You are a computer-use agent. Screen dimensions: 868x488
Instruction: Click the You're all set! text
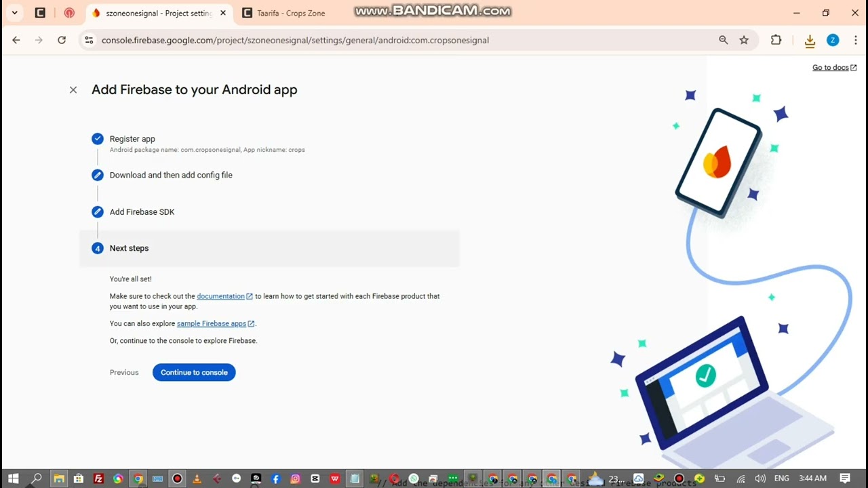click(131, 279)
